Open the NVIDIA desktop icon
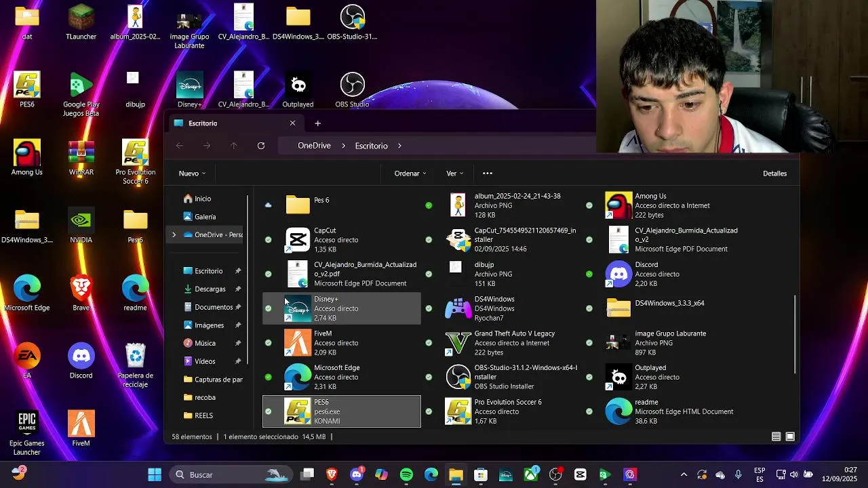 coord(81,226)
